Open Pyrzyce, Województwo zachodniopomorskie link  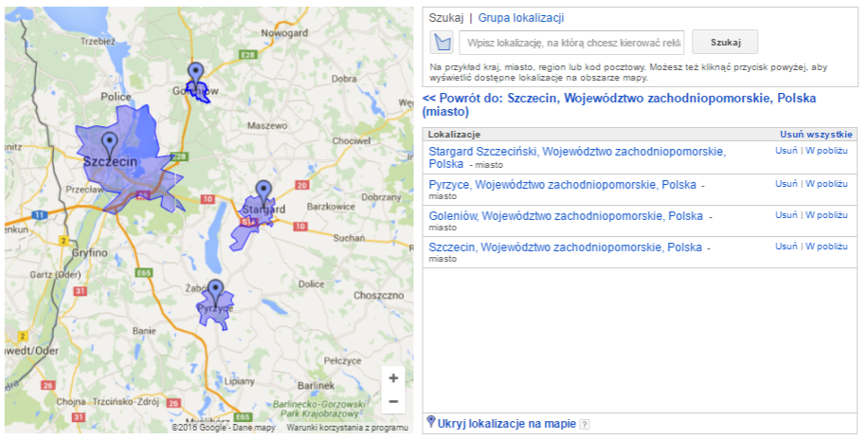pyautogui.click(x=563, y=185)
